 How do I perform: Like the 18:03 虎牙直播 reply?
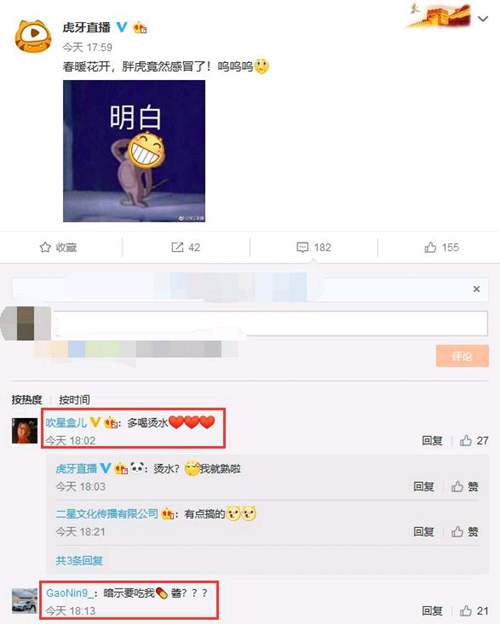coord(457,486)
